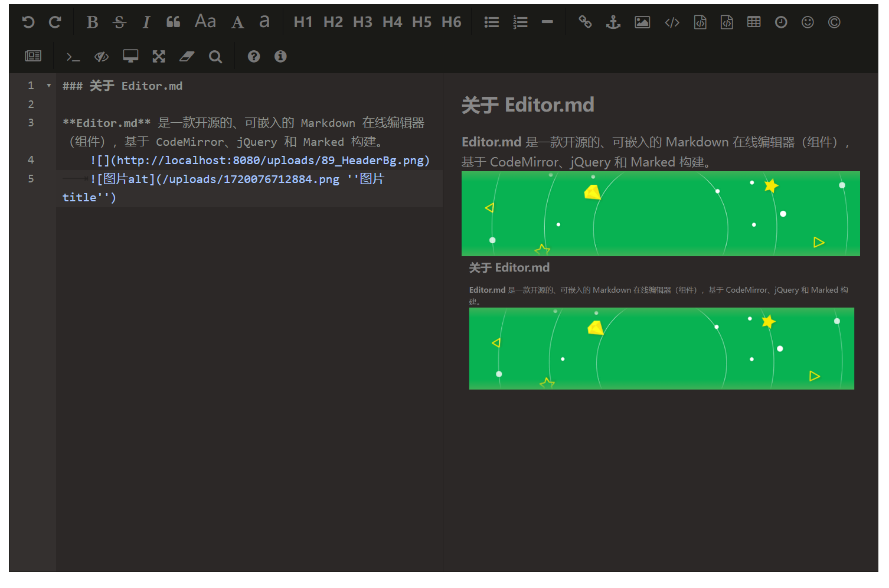Convert selection to uppercase (A)
This screenshot has height=588, width=889.
click(x=237, y=22)
